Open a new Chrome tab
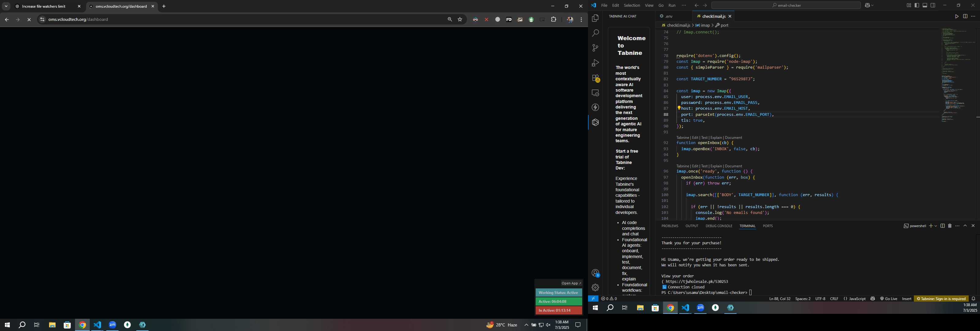The height and width of the screenshot is (331, 980). click(164, 6)
